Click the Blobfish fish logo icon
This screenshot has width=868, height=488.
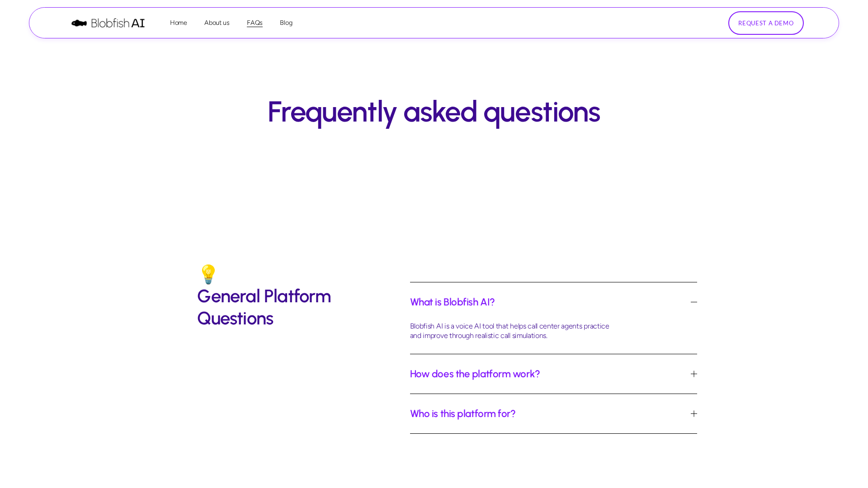point(79,23)
